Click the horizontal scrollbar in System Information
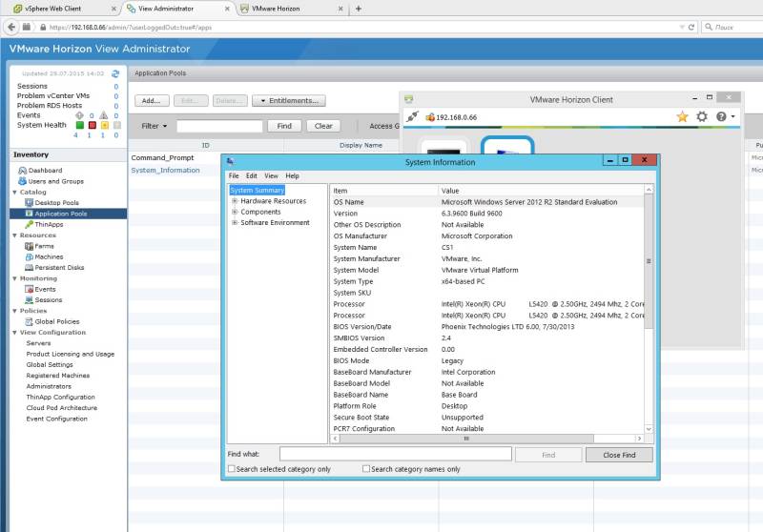The height and width of the screenshot is (532, 763). coord(466,439)
